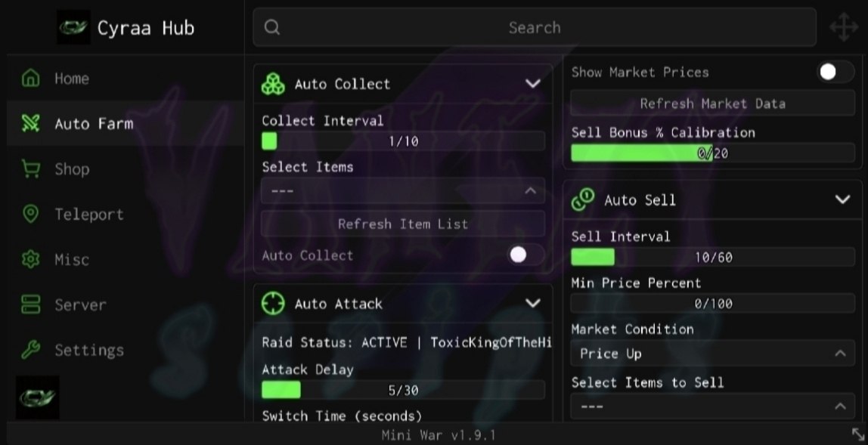Click the Refresh Item List button
This screenshot has height=445, width=868.
tap(403, 224)
